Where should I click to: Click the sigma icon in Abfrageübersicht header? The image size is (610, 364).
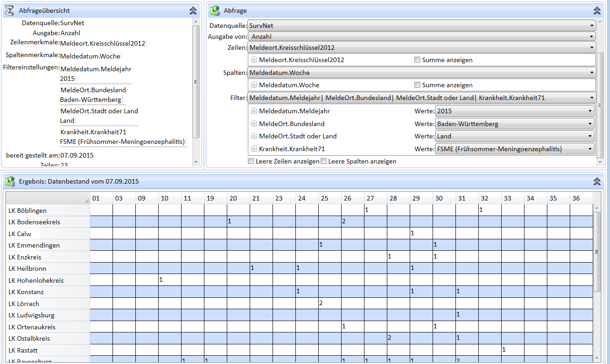point(9,10)
